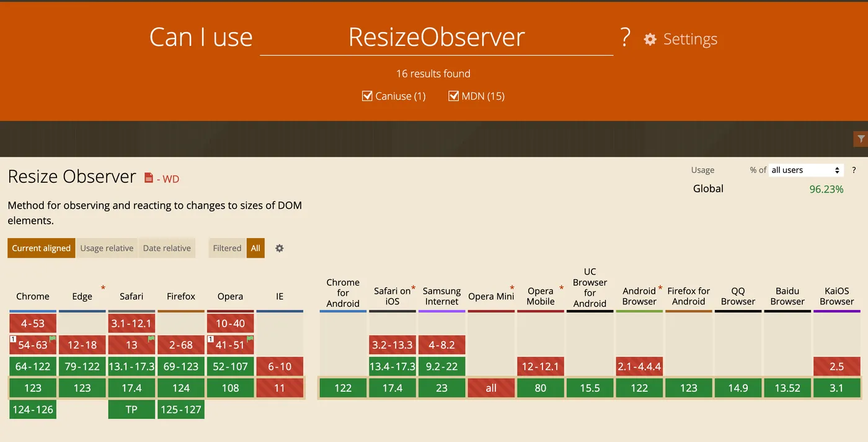This screenshot has height=442, width=868.
Task: Click Safari TP cell
Action: [131, 409]
